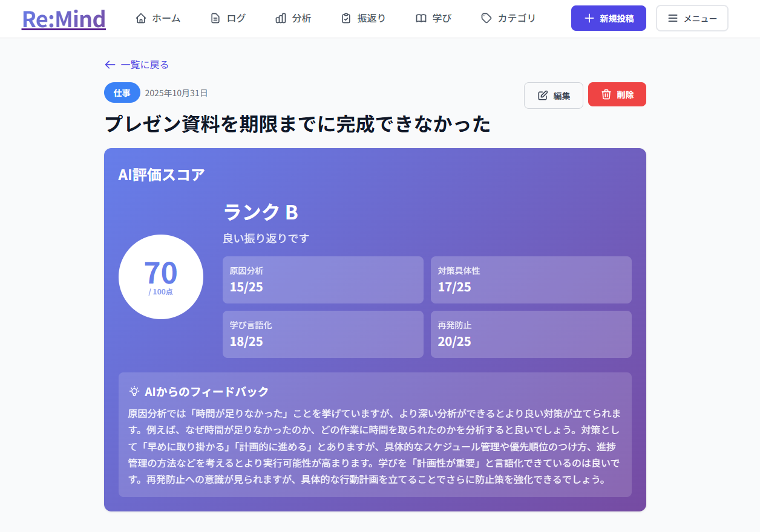This screenshot has height=532, width=760.
Task: Click the 仕事 category badge
Action: (122, 92)
